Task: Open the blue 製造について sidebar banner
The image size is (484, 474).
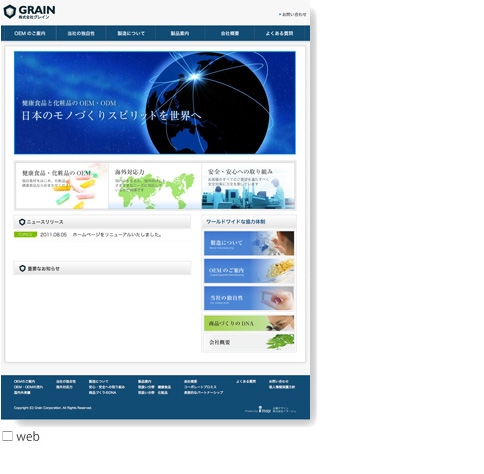Action: 249,243
